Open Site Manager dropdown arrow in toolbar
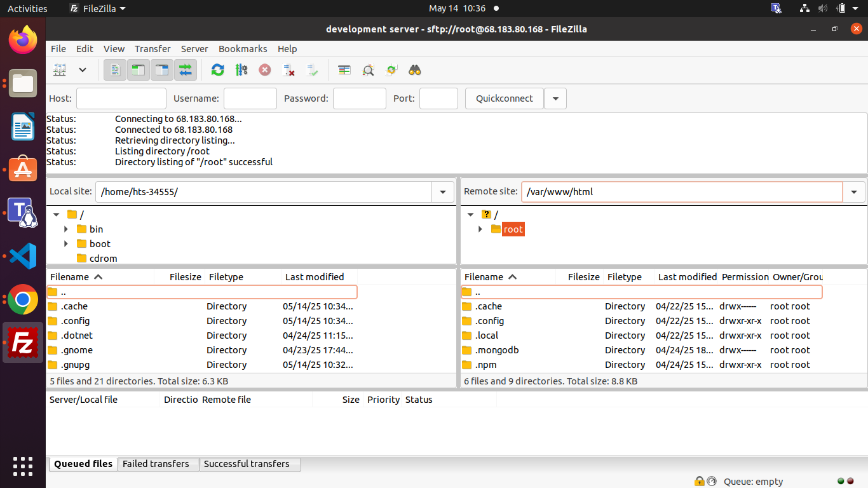Image resolution: width=868 pixels, height=488 pixels. [x=83, y=70]
